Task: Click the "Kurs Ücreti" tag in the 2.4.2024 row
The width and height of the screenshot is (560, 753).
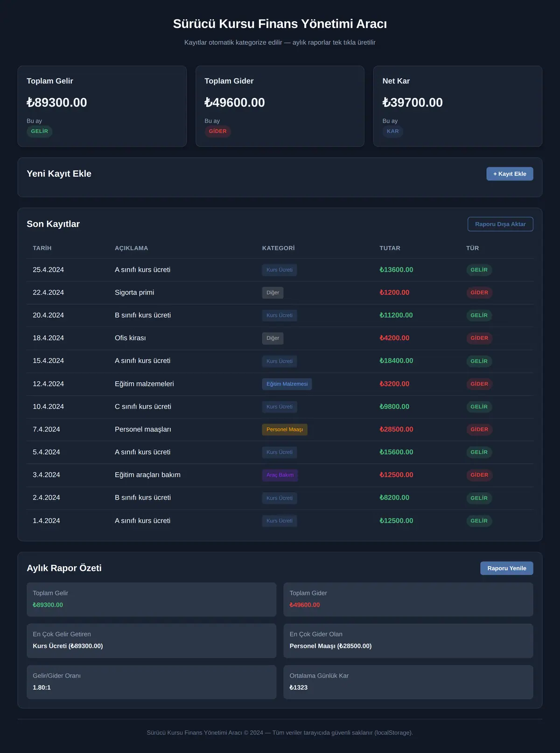Action: click(280, 498)
